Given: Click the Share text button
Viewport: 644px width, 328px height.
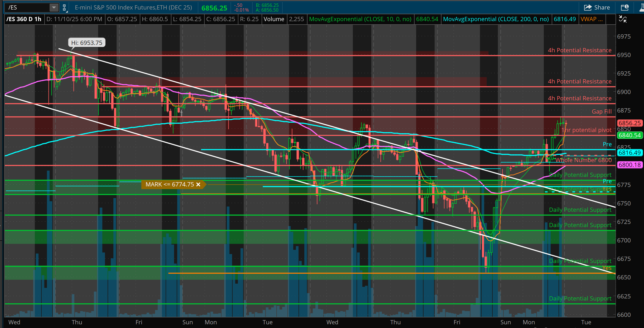Looking at the screenshot, I should 602,7.
